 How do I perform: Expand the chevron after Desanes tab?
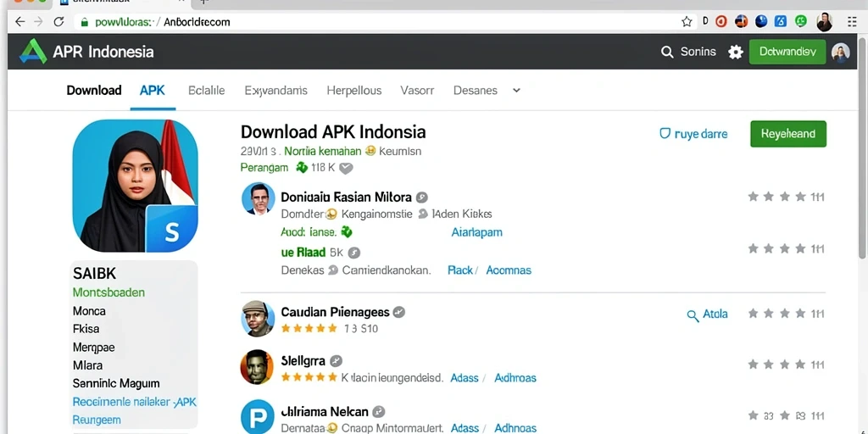(x=516, y=90)
